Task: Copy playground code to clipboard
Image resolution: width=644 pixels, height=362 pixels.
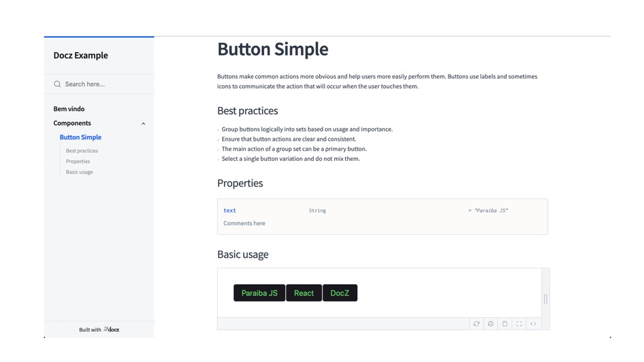Action: click(x=504, y=324)
